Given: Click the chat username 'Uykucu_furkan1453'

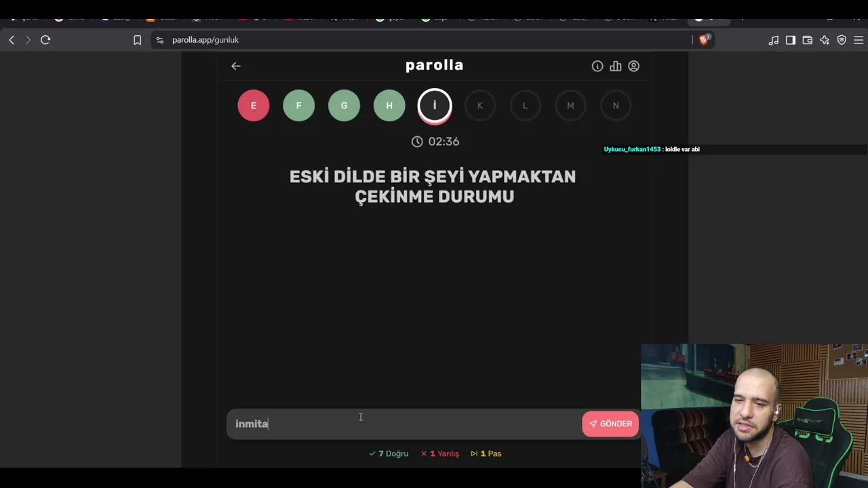Looking at the screenshot, I should (632, 149).
